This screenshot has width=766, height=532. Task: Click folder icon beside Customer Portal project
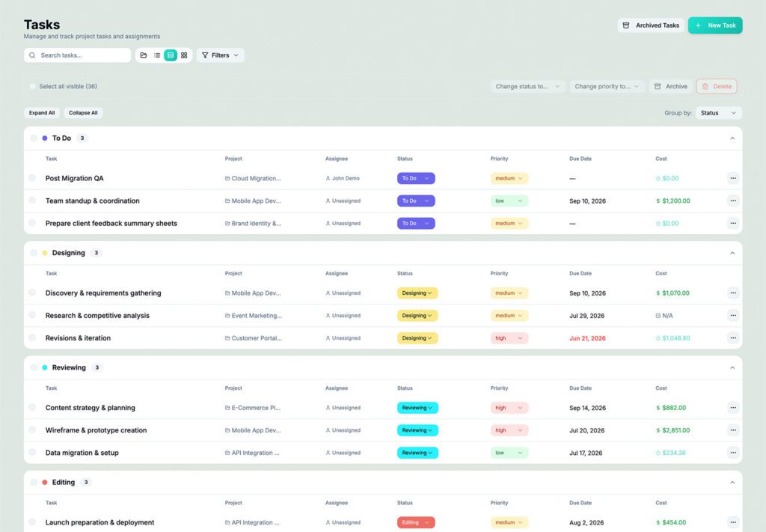tap(227, 338)
